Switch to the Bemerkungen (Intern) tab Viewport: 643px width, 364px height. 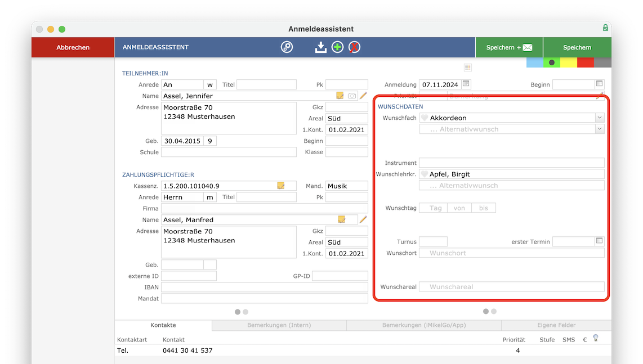pos(279,325)
